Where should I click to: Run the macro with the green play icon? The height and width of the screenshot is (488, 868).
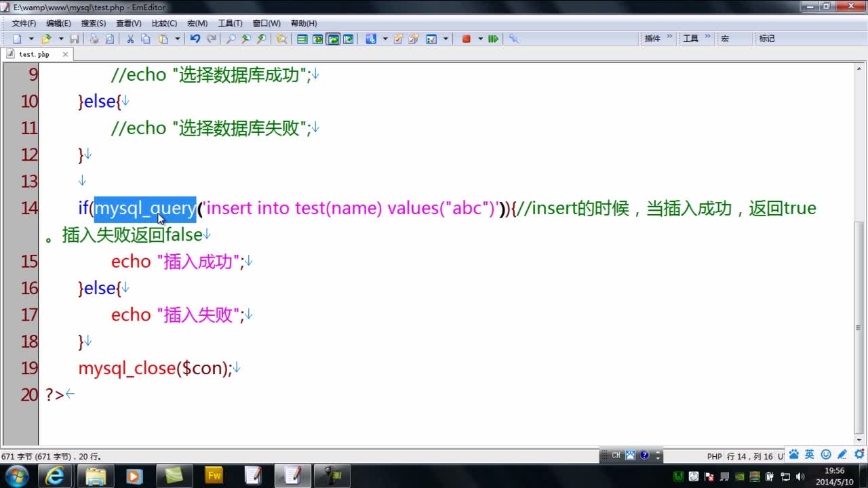coord(493,39)
